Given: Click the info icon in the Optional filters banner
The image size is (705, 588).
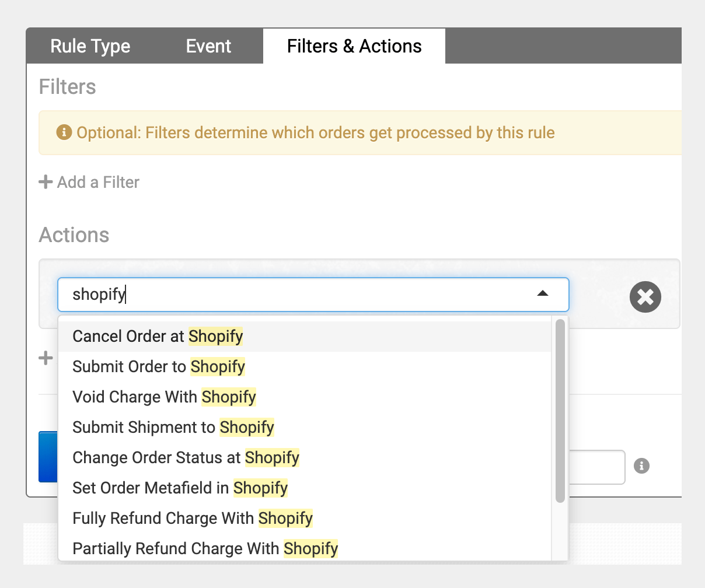Looking at the screenshot, I should point(64,132).
